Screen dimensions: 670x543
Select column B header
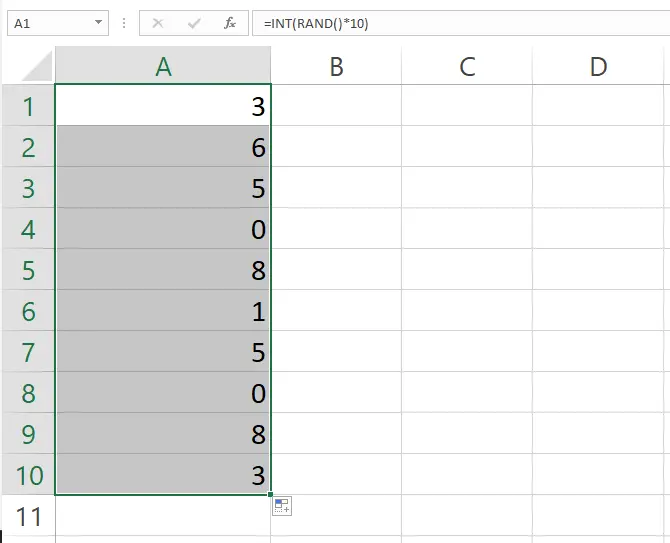point(336,66)
